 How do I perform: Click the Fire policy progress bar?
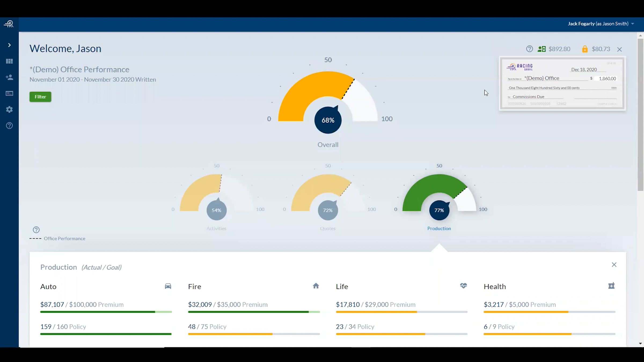pos(254,334)
